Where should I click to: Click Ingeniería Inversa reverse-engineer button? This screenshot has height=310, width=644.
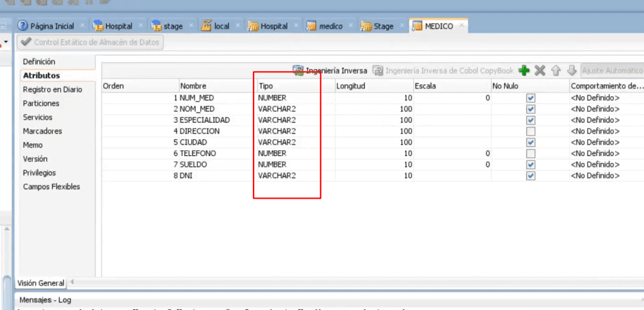(330, 70)
